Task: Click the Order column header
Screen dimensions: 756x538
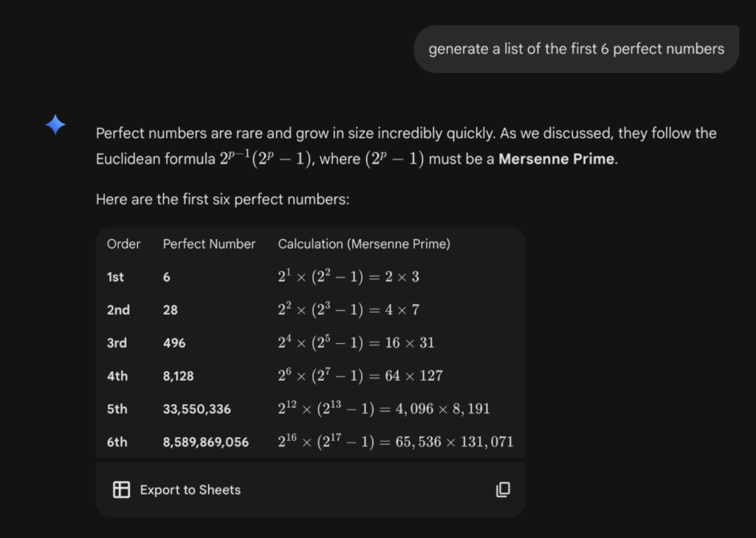Action: tap(123, 244)
